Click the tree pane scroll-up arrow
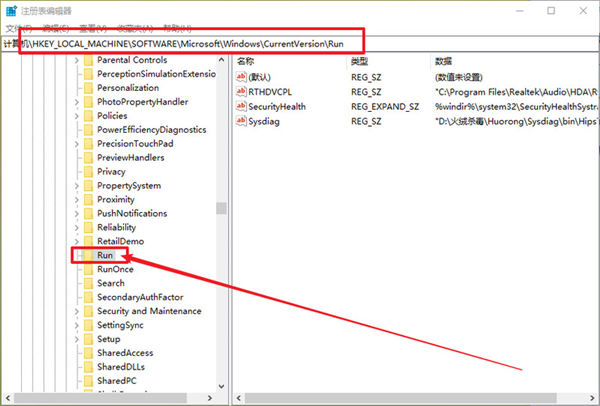 click(x=221, y=60)
